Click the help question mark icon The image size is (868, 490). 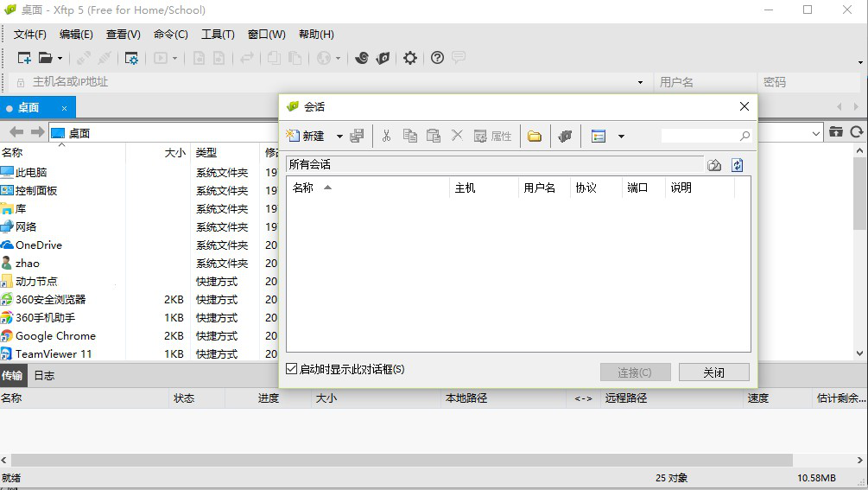(x=437, y=58)
